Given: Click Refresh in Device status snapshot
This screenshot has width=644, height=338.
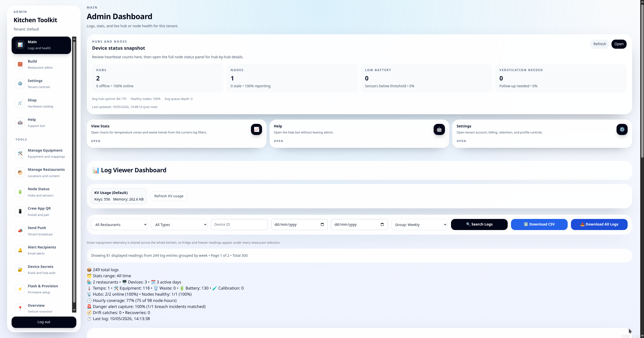Looking at the screenshot, I should click(x=600, y=44).
